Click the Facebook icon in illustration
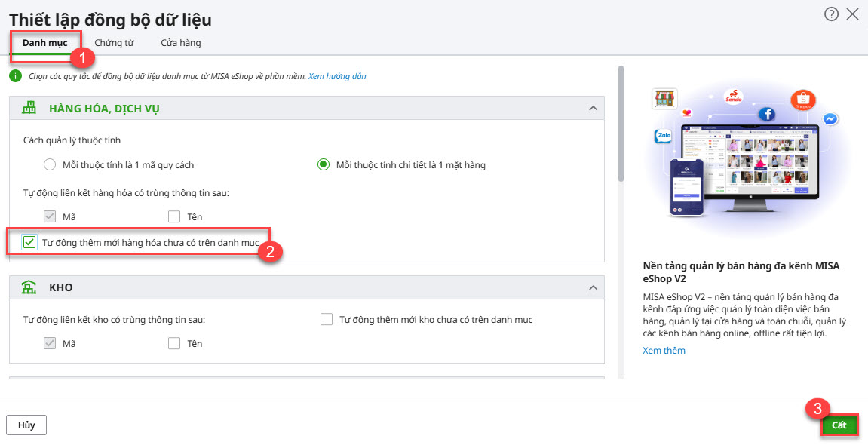The image size is (868, 445). tap(768, 115)
